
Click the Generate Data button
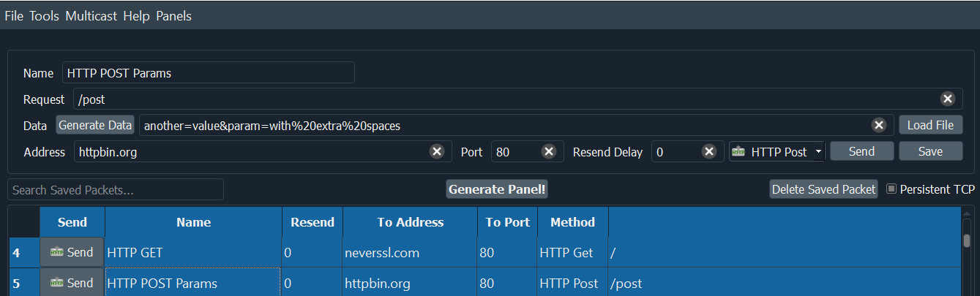(95, 125)
